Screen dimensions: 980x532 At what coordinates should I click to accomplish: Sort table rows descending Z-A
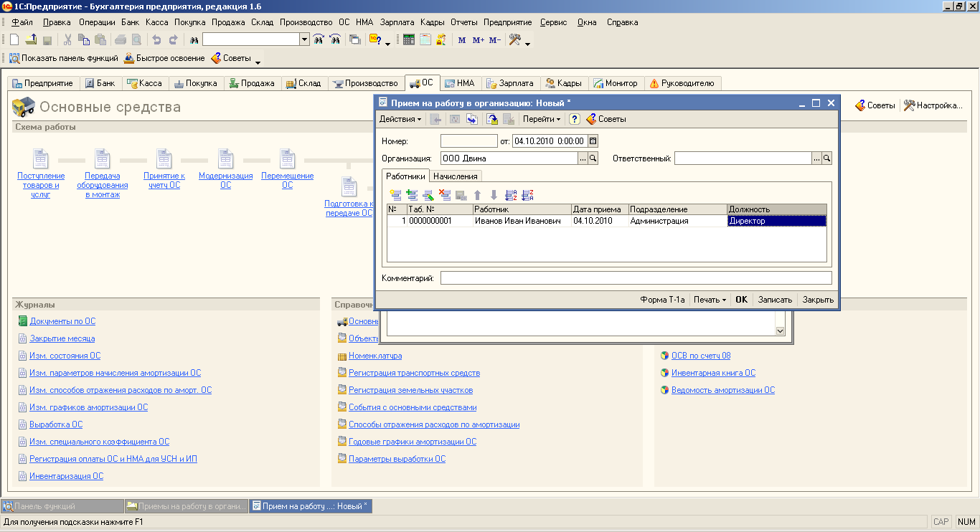[527, 195]
